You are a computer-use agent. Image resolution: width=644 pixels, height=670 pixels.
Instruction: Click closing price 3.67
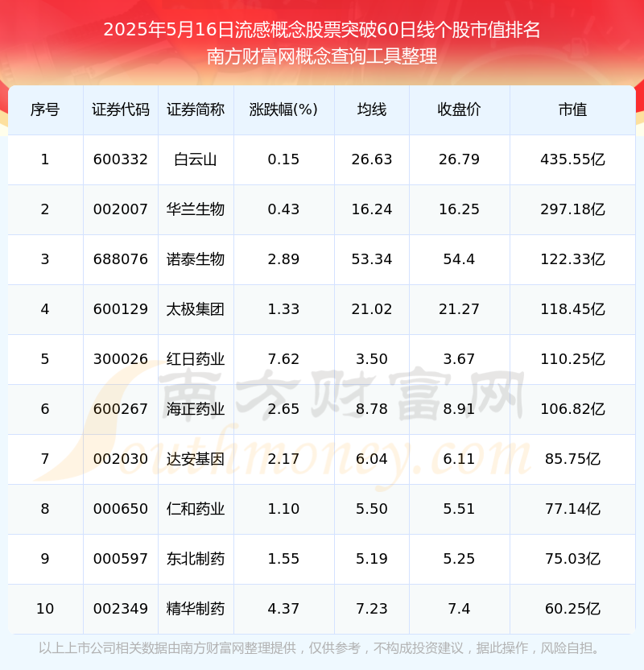[459, 359]
